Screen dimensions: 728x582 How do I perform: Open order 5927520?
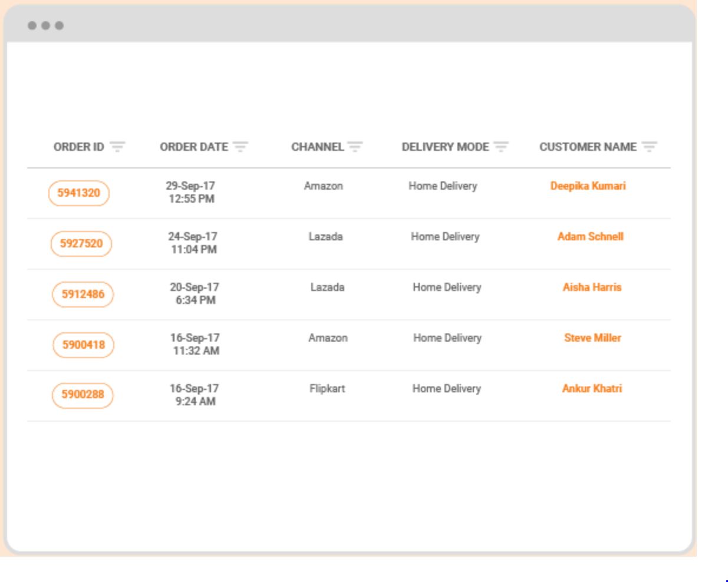tap(81, 244)
